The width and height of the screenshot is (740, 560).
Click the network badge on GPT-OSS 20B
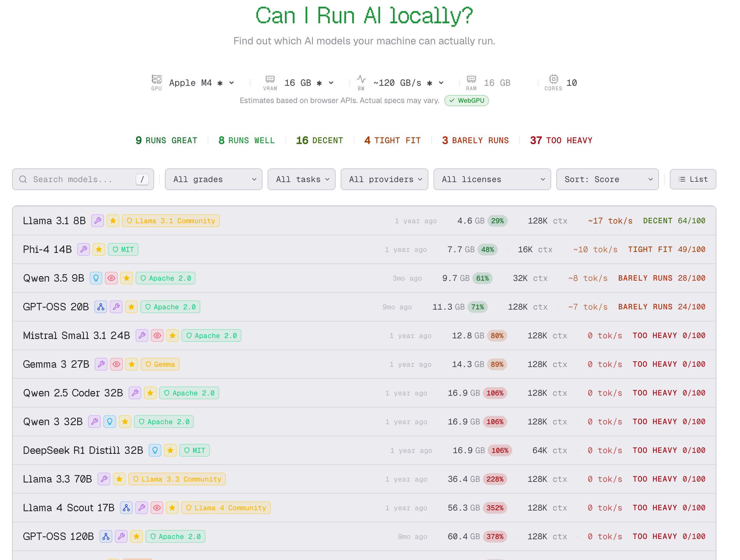coord(101,307)
